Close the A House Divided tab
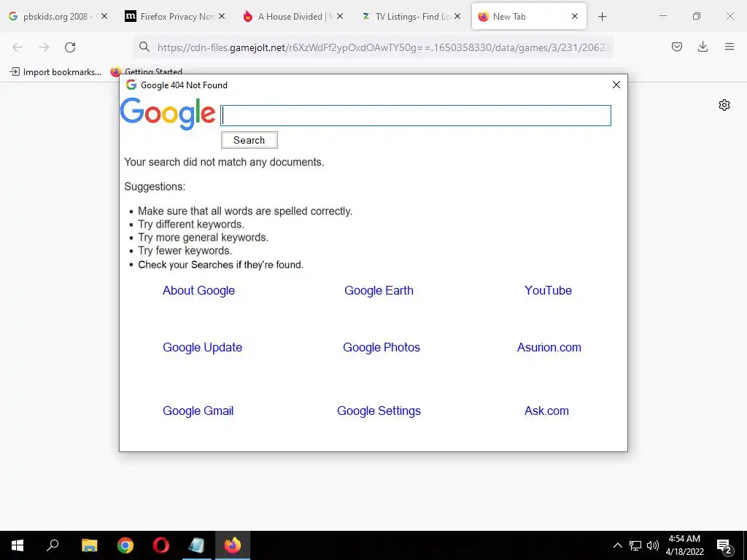Screen dimensions: 747x560 340,16
